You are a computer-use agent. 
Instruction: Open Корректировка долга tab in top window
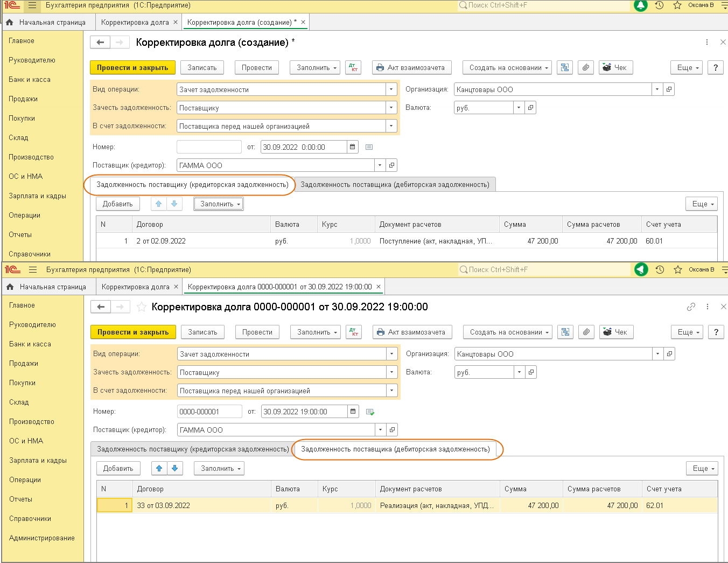(x=135, y=23)
